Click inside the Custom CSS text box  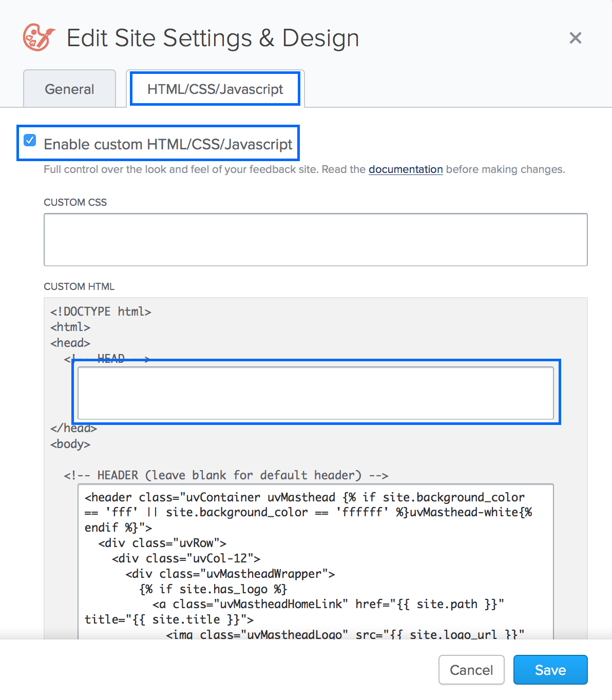click(315, 240)
